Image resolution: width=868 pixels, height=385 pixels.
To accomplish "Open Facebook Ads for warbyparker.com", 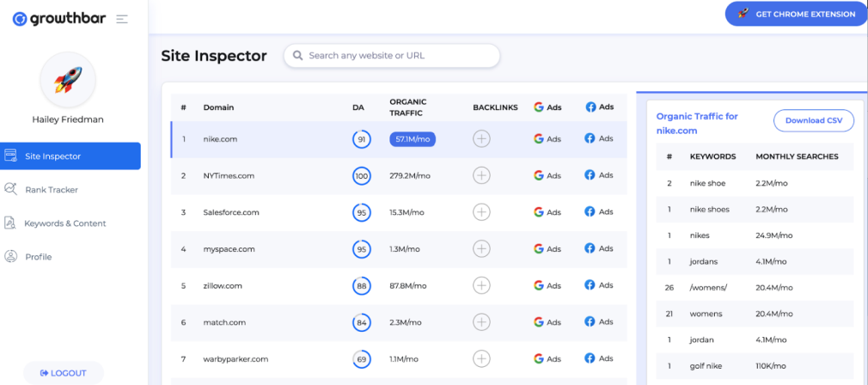I will click(x=599, y=357).
